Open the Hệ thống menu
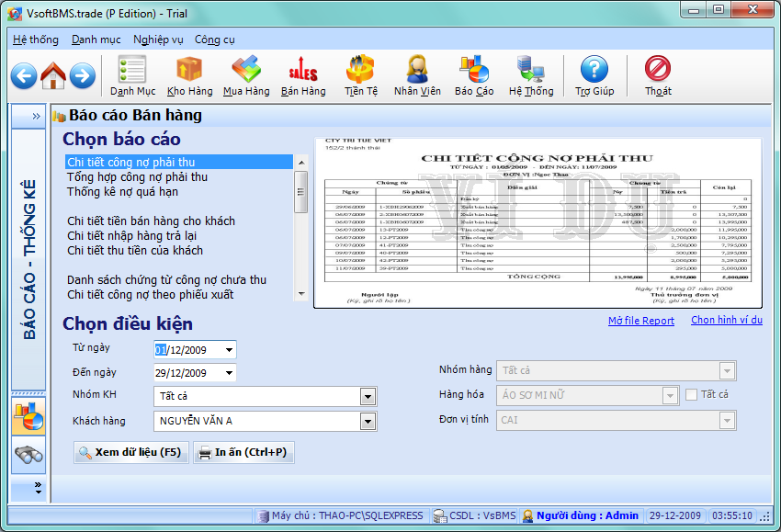Screen dimensions: 781x532 pos(35,40)
